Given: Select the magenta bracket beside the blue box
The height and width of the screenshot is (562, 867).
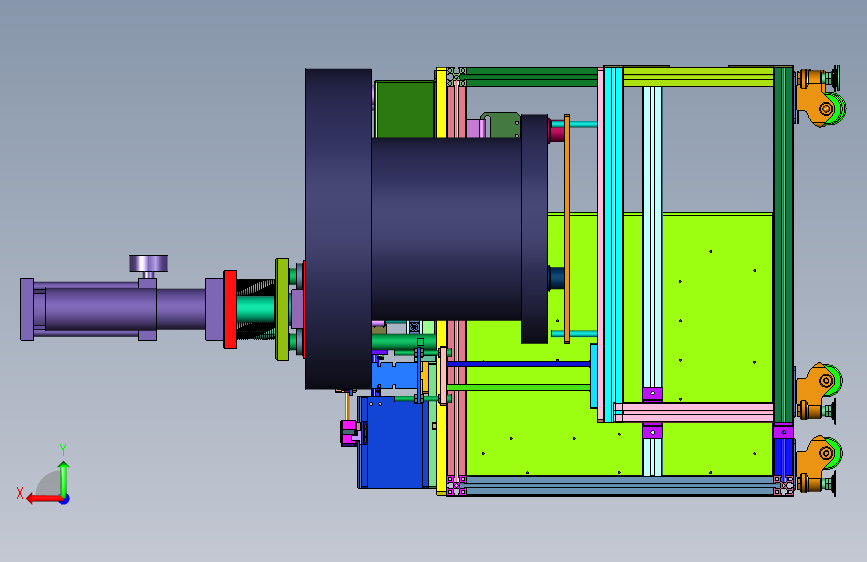Looking at the screenshot, I should 349,433.
